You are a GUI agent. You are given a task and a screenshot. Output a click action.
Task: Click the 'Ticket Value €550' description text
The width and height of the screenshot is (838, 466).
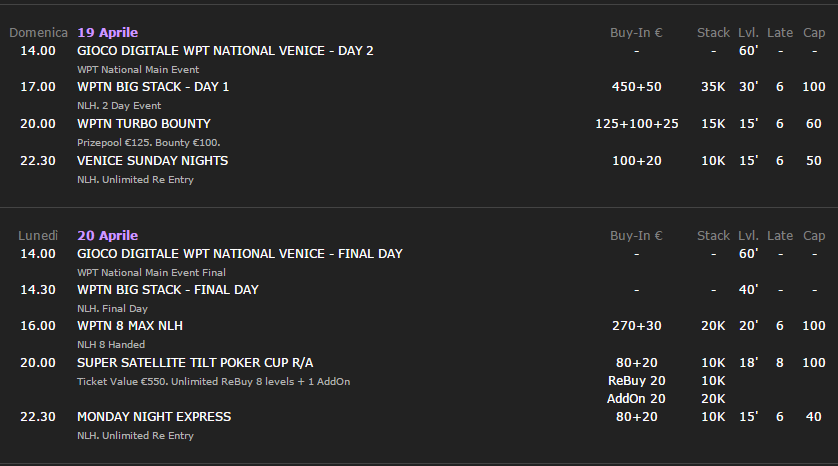[121, 382]
